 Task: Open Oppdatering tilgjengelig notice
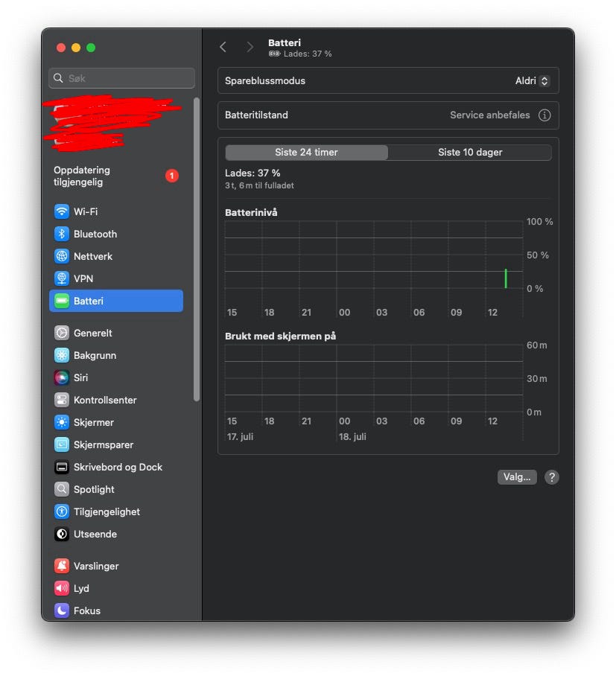tap(116, 176)
